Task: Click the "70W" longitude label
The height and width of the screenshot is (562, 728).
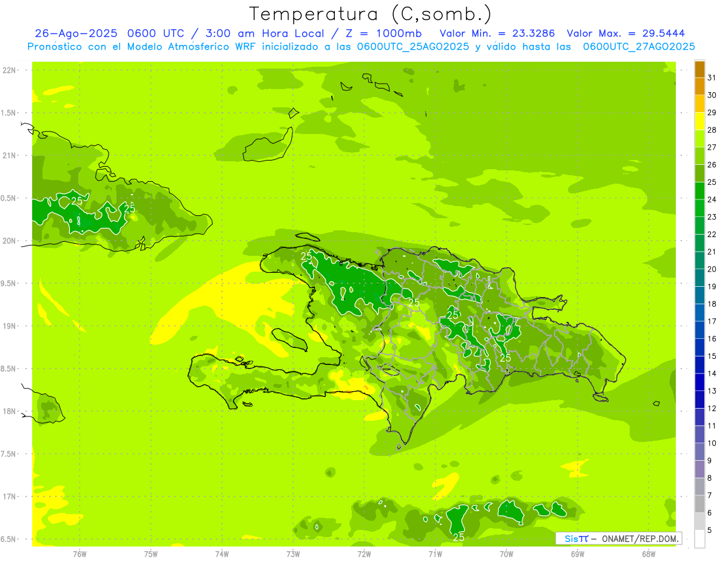Action: (507, 554)
